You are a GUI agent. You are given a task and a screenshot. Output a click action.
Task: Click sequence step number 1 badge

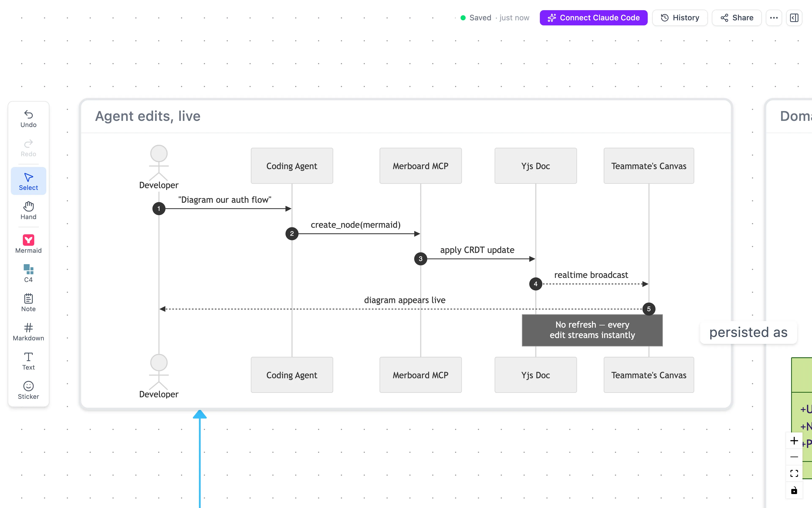tap(159, 209)
